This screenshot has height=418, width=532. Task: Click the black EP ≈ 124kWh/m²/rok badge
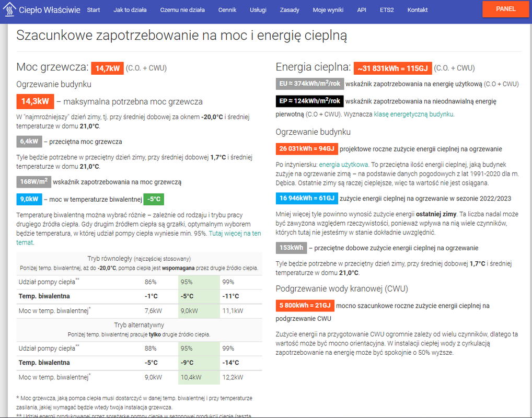[x=309, y=101]
